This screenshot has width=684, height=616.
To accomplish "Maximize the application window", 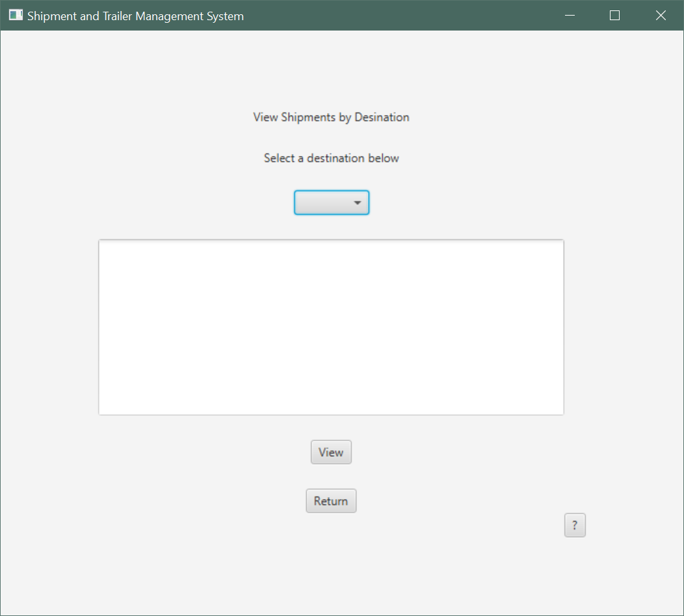I will point(614,16).
